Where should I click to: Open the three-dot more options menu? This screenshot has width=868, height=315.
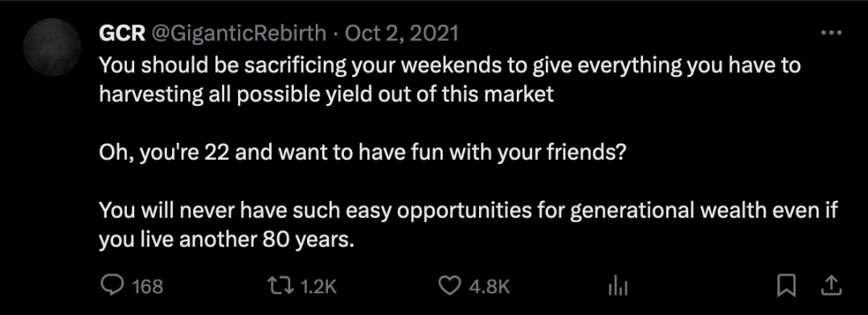coord(831,33)
